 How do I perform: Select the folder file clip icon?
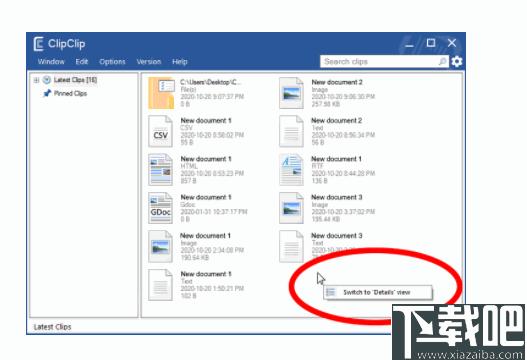click(162, 93)
